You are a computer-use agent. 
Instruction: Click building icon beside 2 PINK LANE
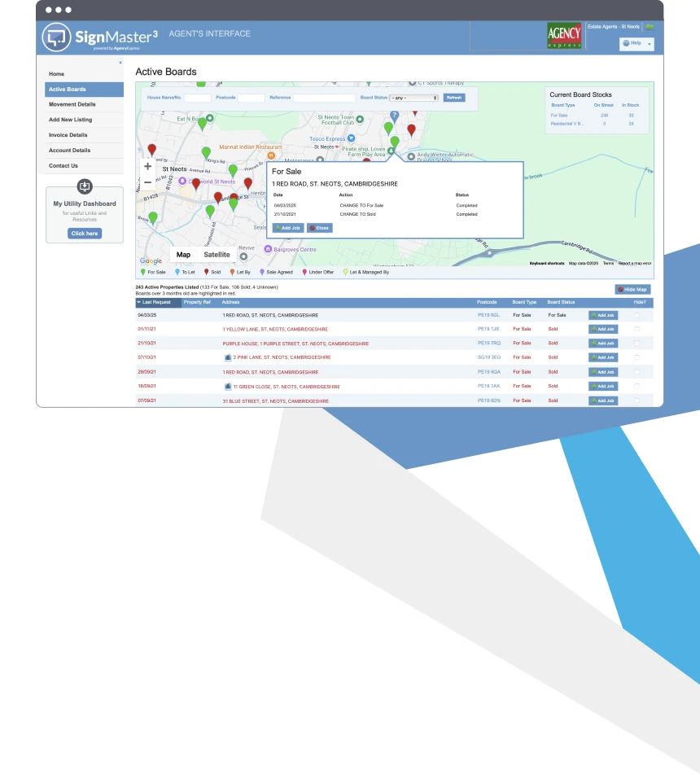[228, 357]
